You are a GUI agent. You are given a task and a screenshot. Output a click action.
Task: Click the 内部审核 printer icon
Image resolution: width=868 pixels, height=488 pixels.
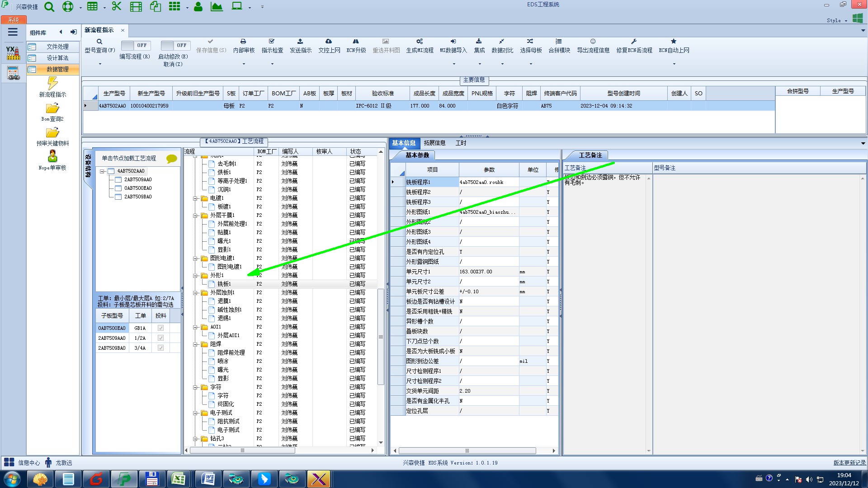click(x=243, y=42)
